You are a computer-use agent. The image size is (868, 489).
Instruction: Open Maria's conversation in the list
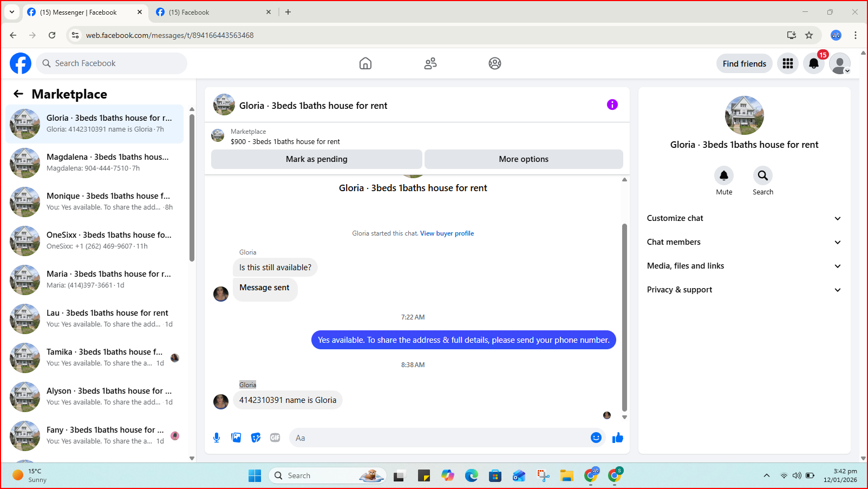[x=94, y=279]
